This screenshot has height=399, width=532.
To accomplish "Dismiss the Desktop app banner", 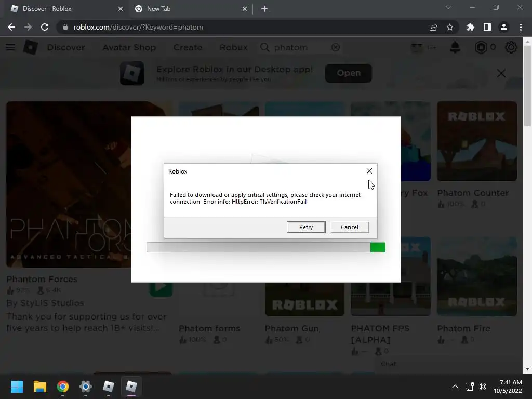I will (x=501, y=73).
